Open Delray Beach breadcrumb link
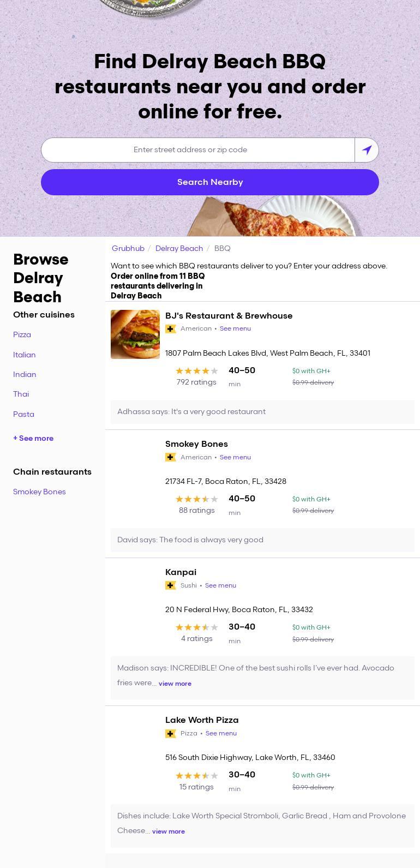The height and width of the screenshot is (868, 420). point(179,249)
